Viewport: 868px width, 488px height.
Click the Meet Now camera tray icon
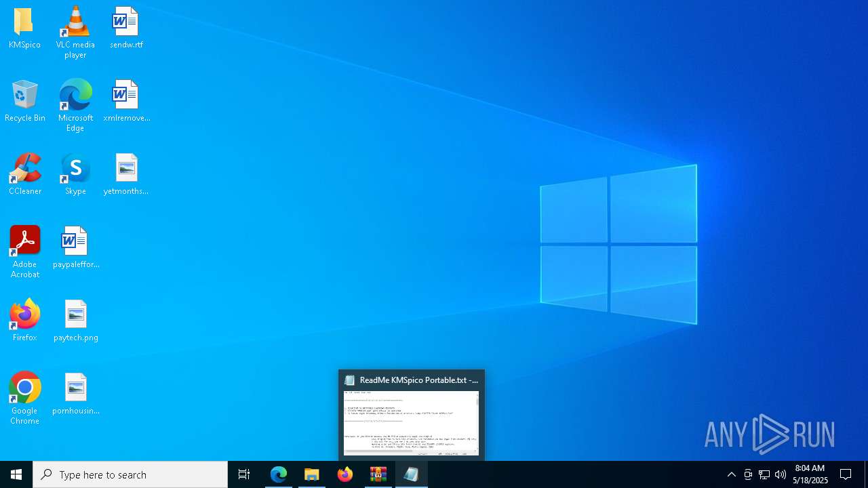pyautogui.click(x=748, y=474)
